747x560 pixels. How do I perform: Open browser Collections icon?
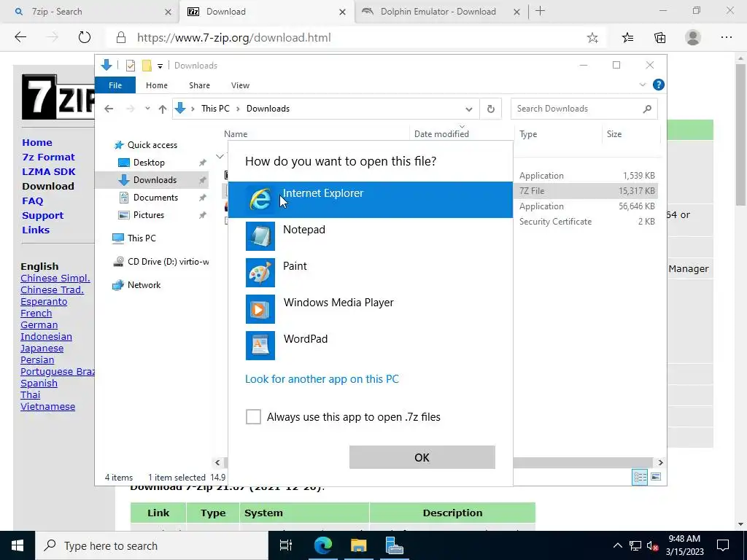[x=659, y=38]
